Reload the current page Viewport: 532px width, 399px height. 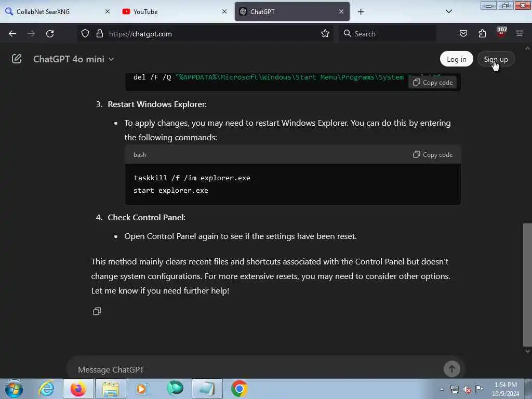[50, 34]
